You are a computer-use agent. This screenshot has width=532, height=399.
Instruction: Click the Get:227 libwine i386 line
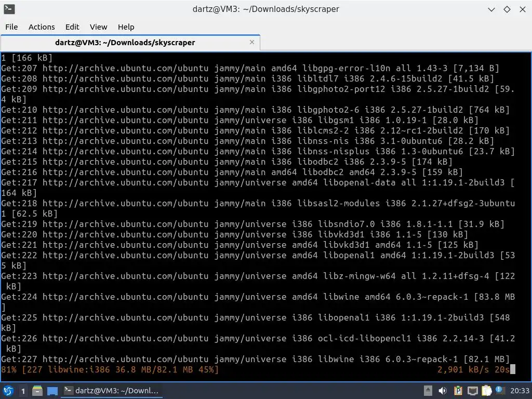tap(256, 359)
